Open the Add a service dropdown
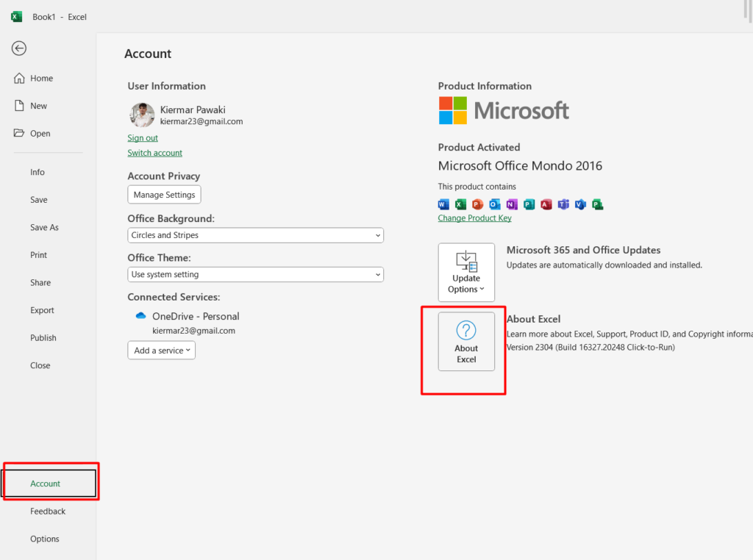The width and height of the screenshot is (753, 560). click(x=162, y=351)
